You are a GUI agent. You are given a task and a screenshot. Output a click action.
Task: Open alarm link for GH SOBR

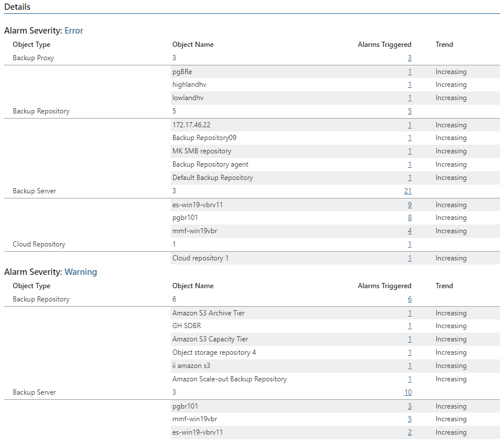coord(410,326)
